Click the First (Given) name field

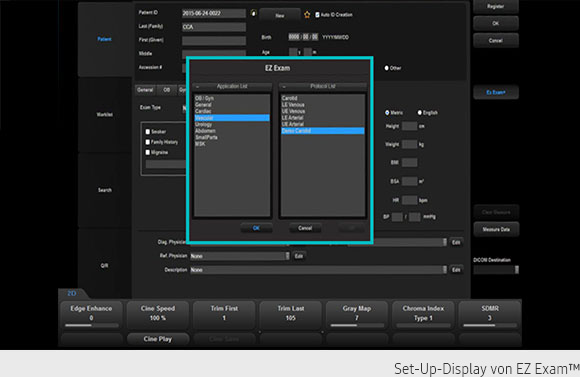point(214,41)
